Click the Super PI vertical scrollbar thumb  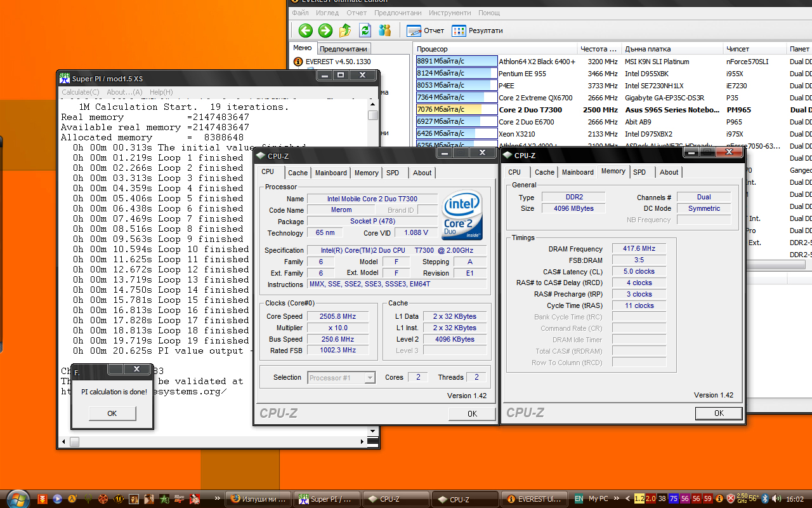point(372,115)
